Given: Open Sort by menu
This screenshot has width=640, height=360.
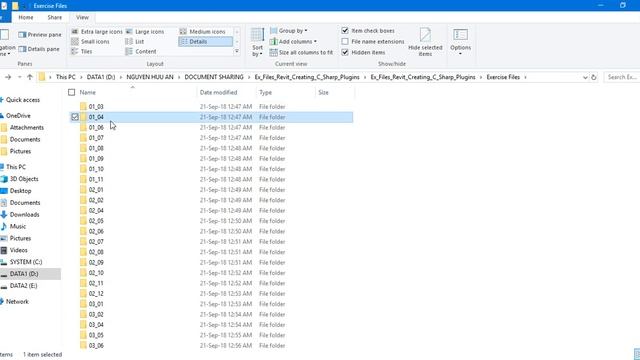Looking at the screenshot, I should (x=257, y=42).
